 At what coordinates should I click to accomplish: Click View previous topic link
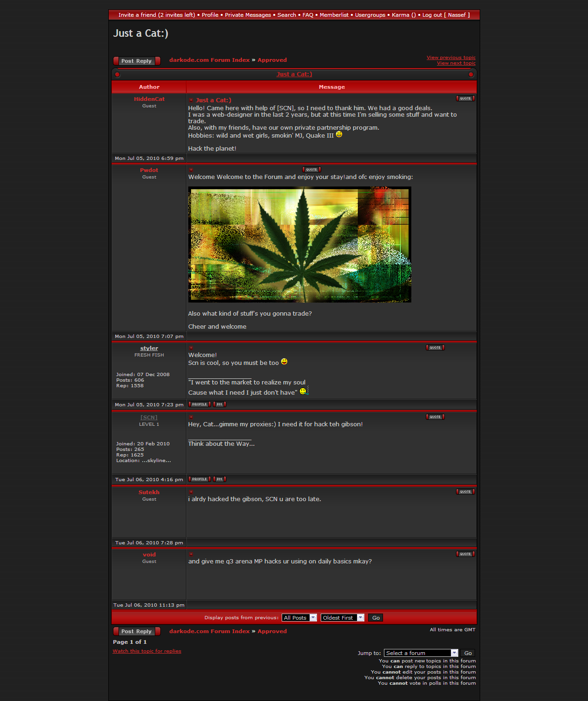[x=451, y=58]
